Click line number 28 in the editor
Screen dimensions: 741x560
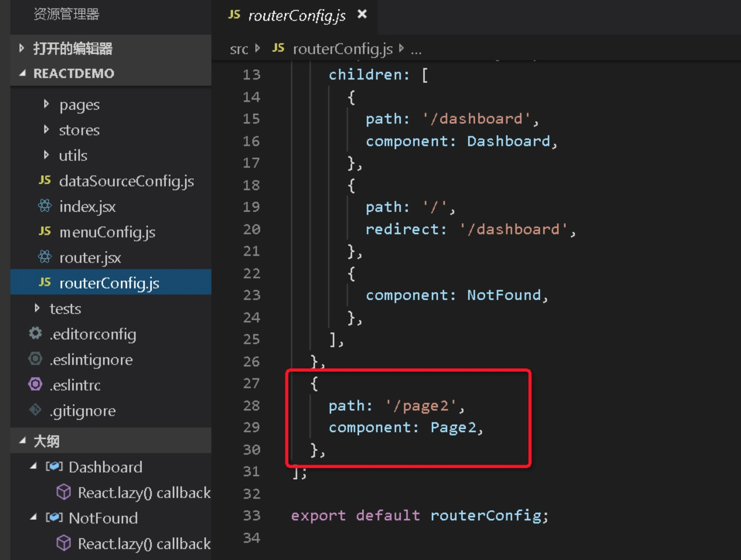point(252,405)
